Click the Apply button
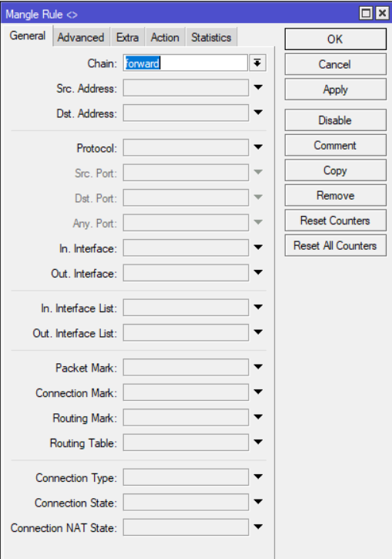392x559 pixels. click(335, 89)
